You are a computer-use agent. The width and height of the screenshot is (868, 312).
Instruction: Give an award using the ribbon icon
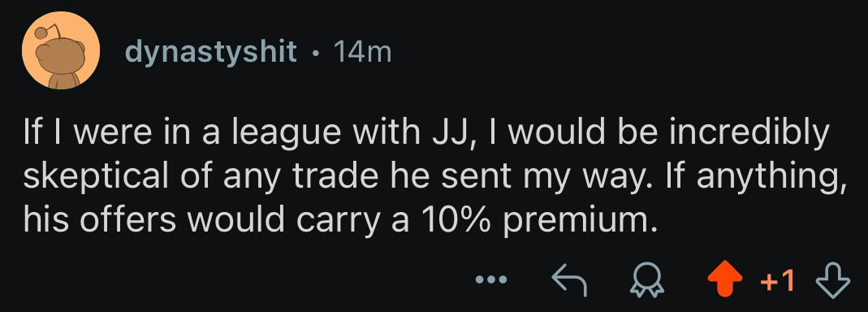[x=647, y=281]
